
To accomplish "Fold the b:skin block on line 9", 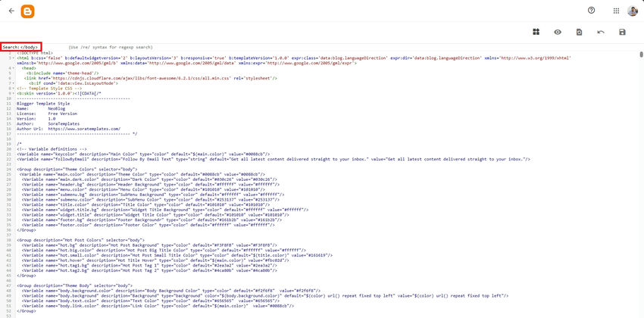I will 14,93.
